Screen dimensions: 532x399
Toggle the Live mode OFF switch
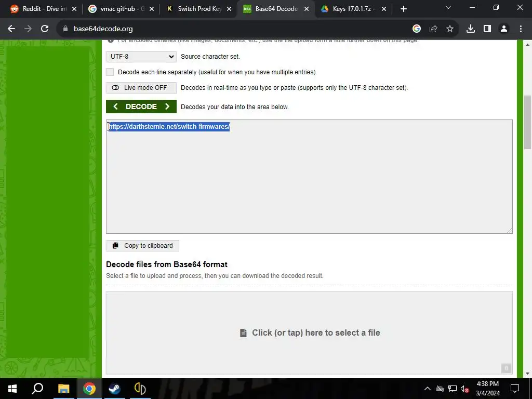click(141, 87)
